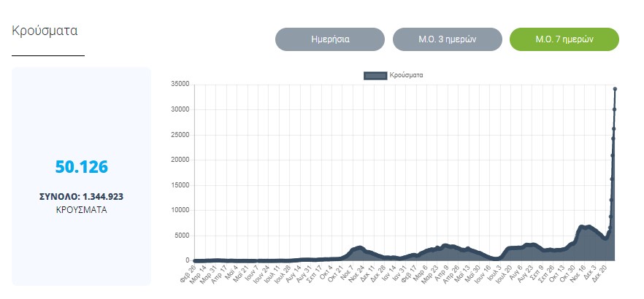Click the 5000 y-axis label
Screen dimensions: 644x299
[x=182, y=236]
